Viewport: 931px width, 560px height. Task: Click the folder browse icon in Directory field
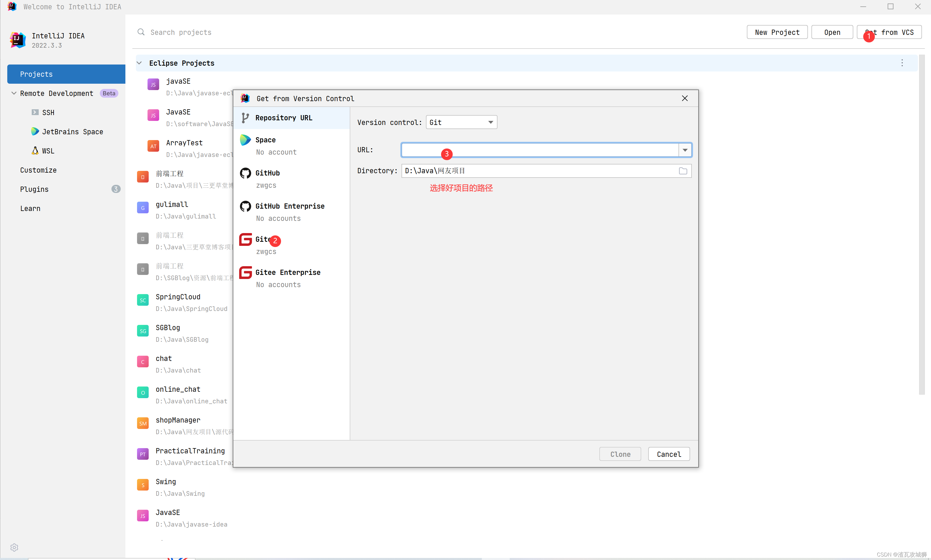(683, 171)
